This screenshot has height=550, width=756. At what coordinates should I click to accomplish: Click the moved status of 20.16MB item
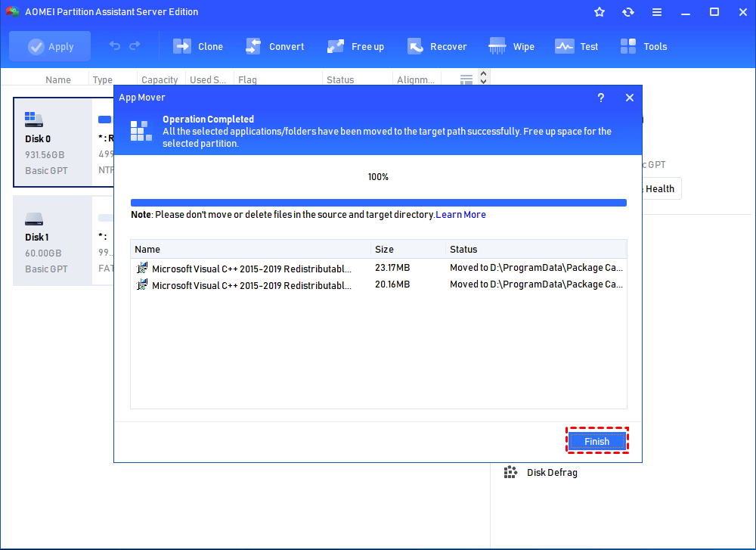point(536,284)
